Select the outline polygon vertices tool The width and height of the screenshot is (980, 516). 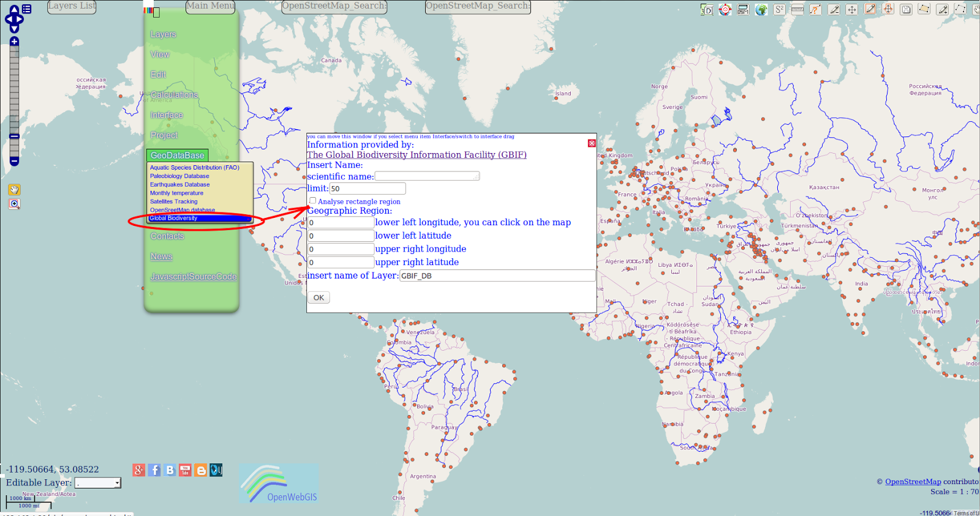tap(960, 9)
